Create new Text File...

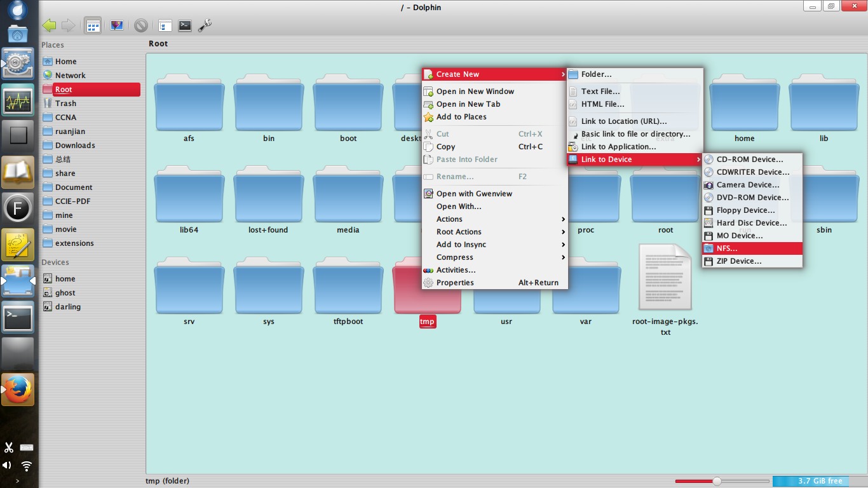[x=635, y=91]
